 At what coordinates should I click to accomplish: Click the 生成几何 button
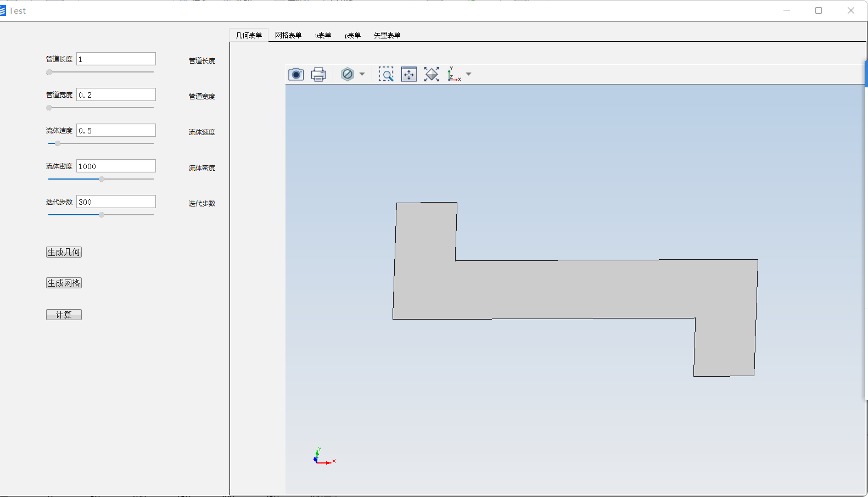coord(64,252)
